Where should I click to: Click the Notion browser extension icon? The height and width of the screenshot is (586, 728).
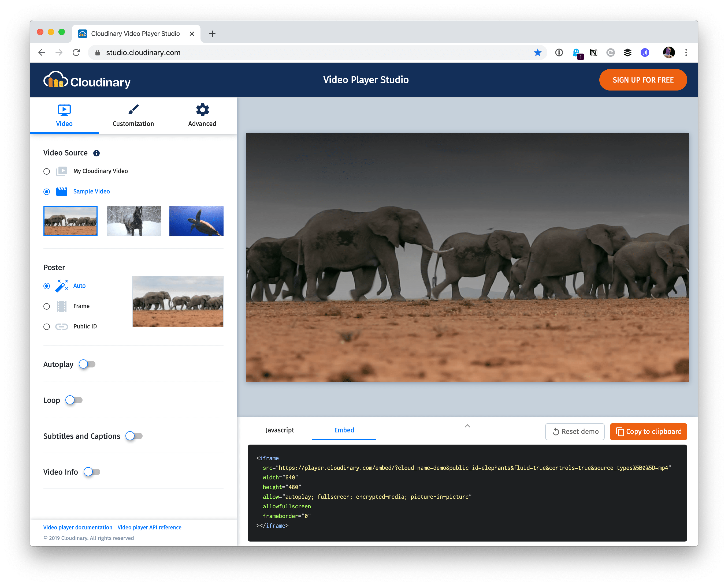coord(593,53)
